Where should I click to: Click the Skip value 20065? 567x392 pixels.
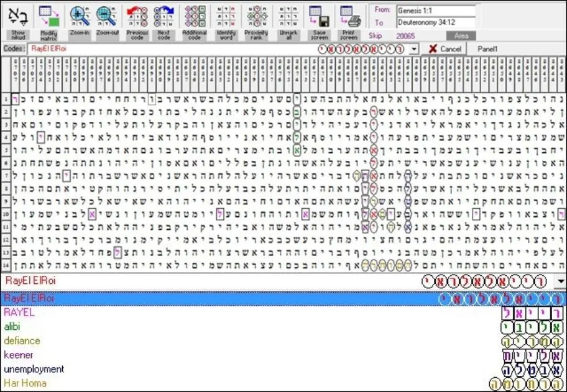pyautogui.click(x=405, y=36)
